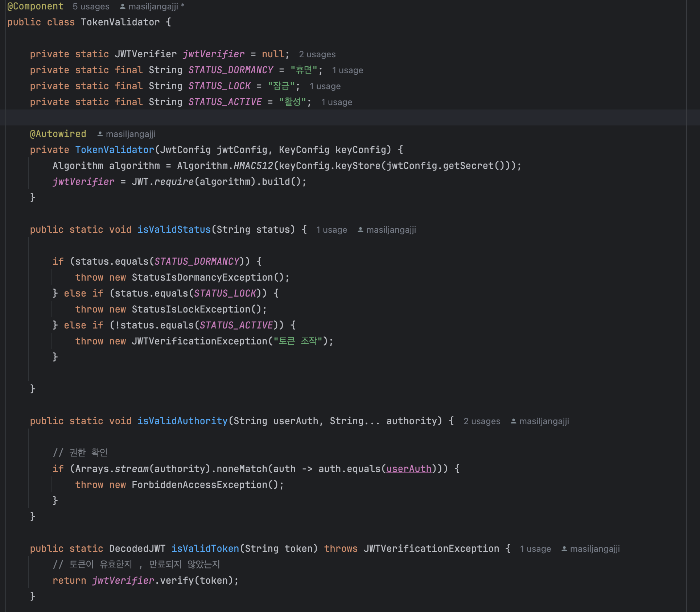Click the author icon on the isValidStatus line
Viewport: 700px width, 612px height.
pyautogui.click(x=360, y=230)
